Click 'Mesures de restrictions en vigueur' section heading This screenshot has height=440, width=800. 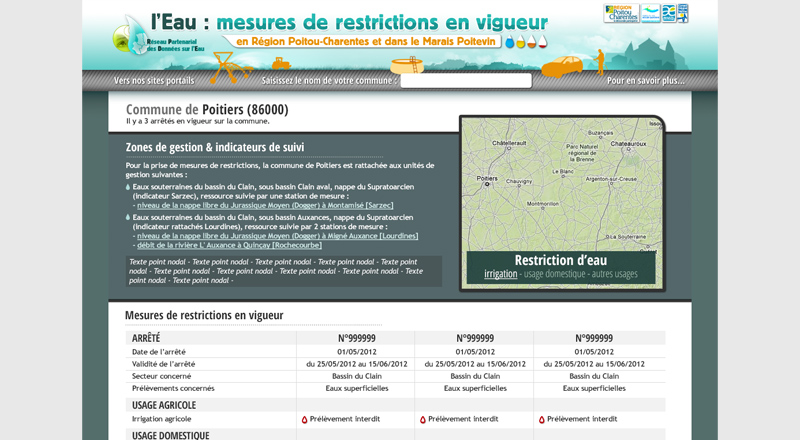tap(204, 315)
